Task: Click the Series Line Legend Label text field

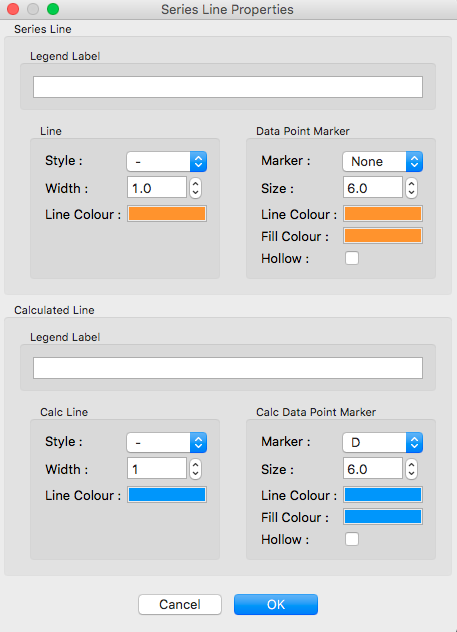Action: tap(228, 87)
